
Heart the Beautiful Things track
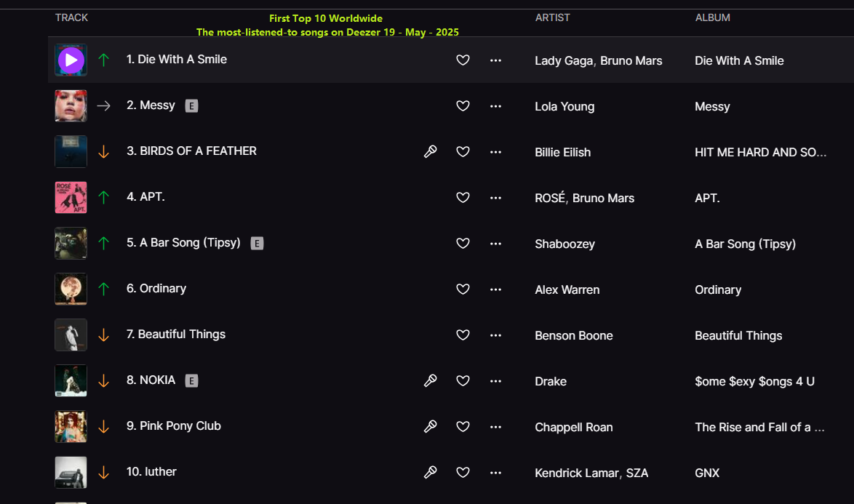click(463, 335)
